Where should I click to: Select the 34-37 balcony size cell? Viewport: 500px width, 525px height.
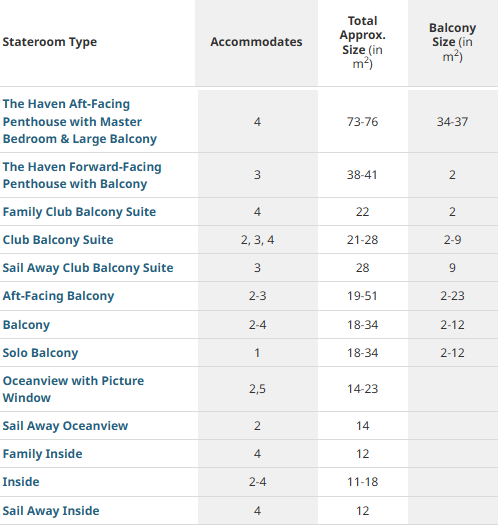[x=452, y=122]
